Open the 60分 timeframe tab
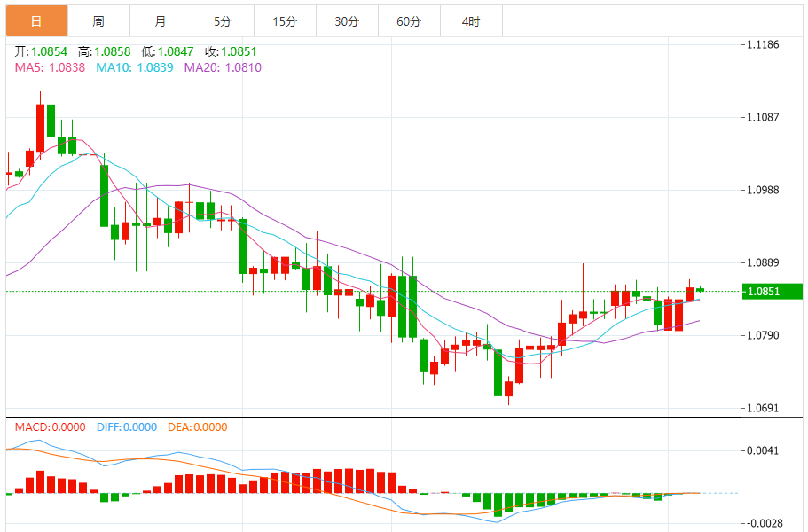The width and height of the screenshot is (808, 532). click(x=409, y=21)
